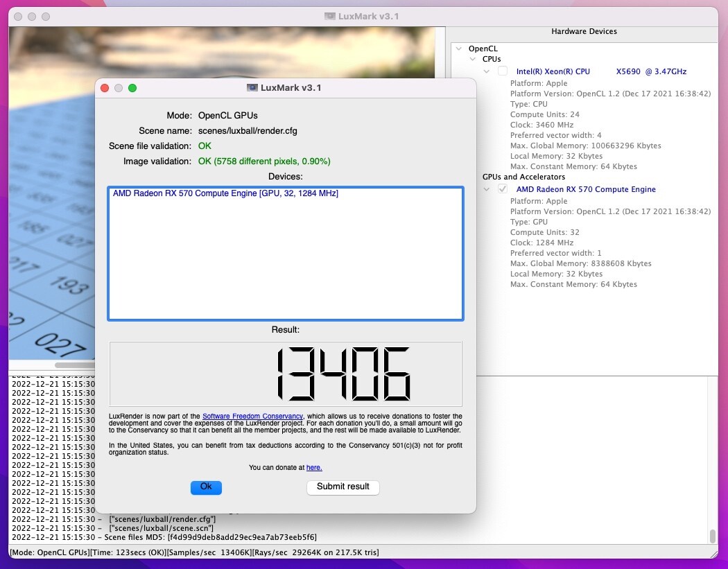
Task: Collapse the OpenCL tree node
Action: [459, 49]
